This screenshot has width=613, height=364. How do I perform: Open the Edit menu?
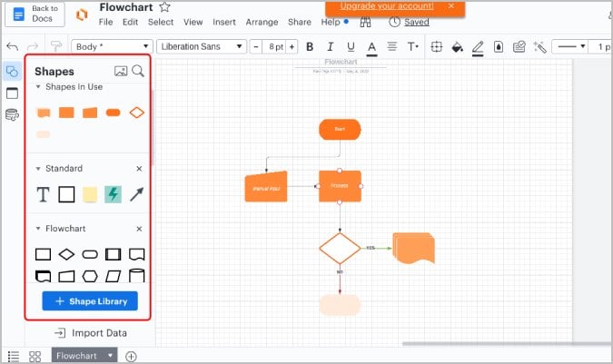[130, 23]
